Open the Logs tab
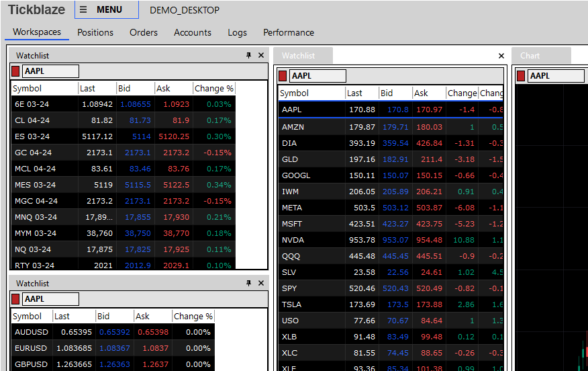This screenshot has height=371, width=588. click(x=238, y=33)
